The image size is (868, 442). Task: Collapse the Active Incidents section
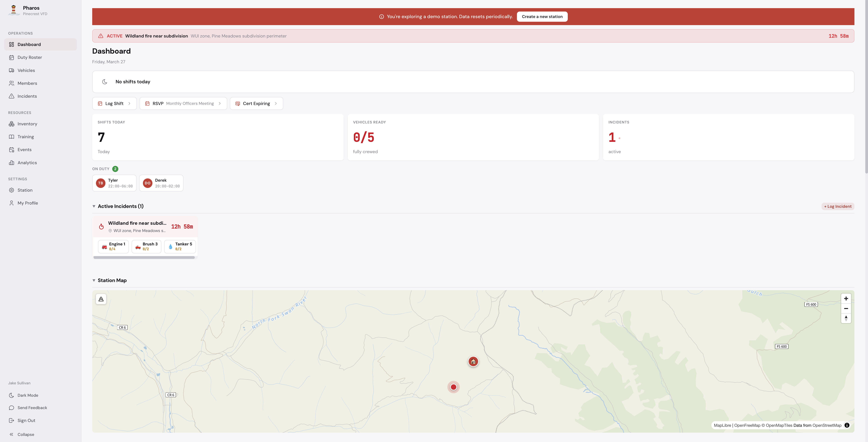(94, 206)
